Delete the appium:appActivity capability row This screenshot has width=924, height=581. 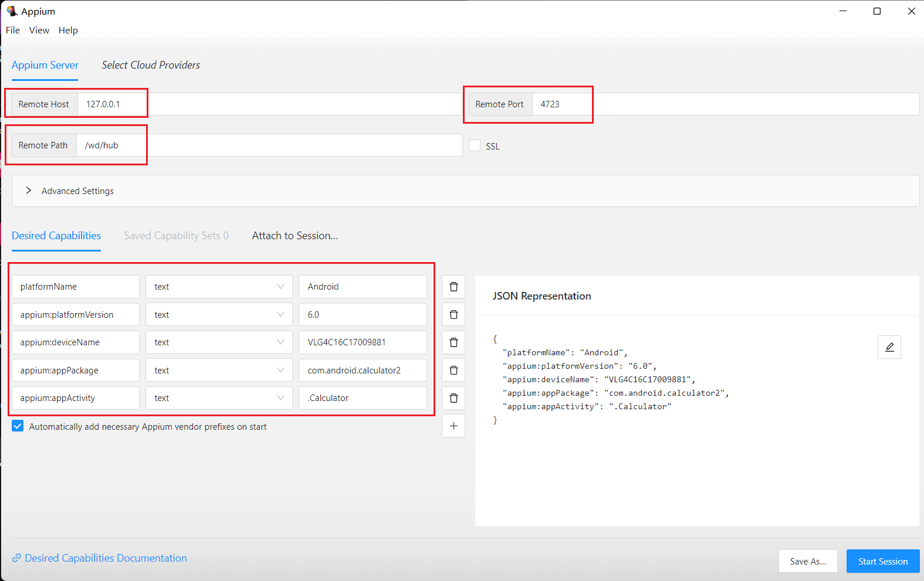pos(453,398)
